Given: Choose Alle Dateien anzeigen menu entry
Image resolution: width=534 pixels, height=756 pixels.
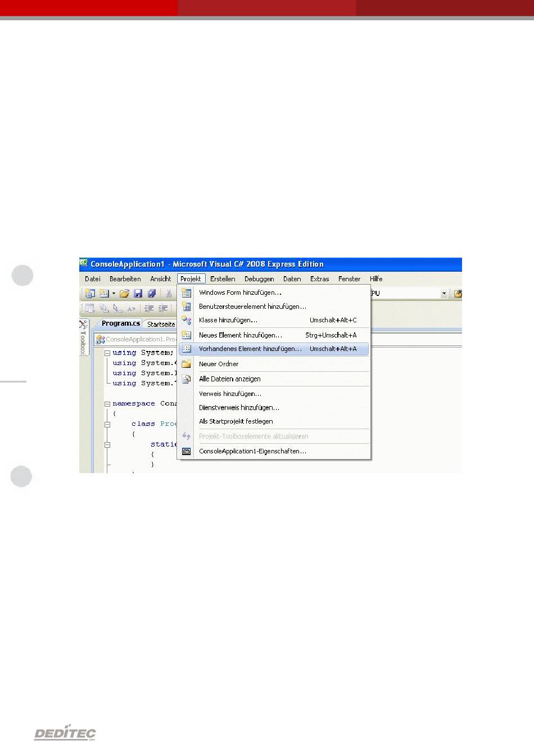Looking at the screenshot, I should click(x=274, y=379).
